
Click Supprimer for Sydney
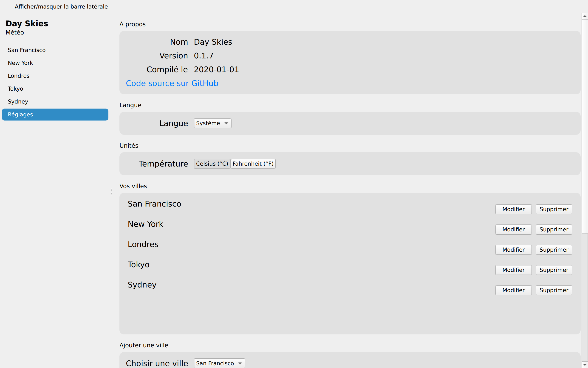point(554,290)
